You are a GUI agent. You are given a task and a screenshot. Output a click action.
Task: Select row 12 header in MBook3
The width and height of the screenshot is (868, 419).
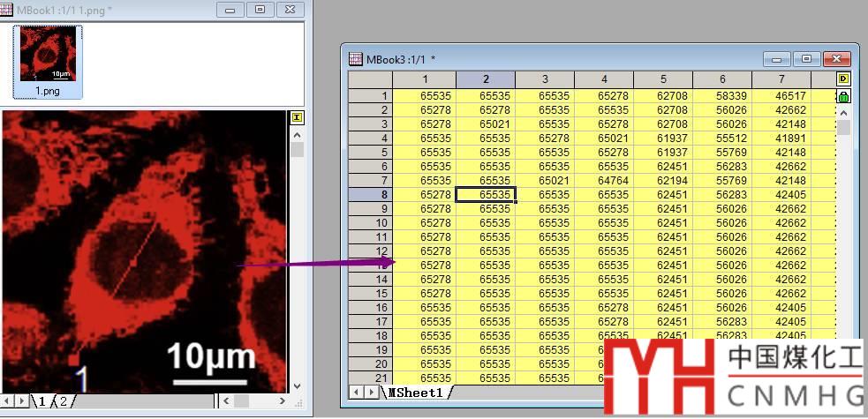tap(370, 251)
